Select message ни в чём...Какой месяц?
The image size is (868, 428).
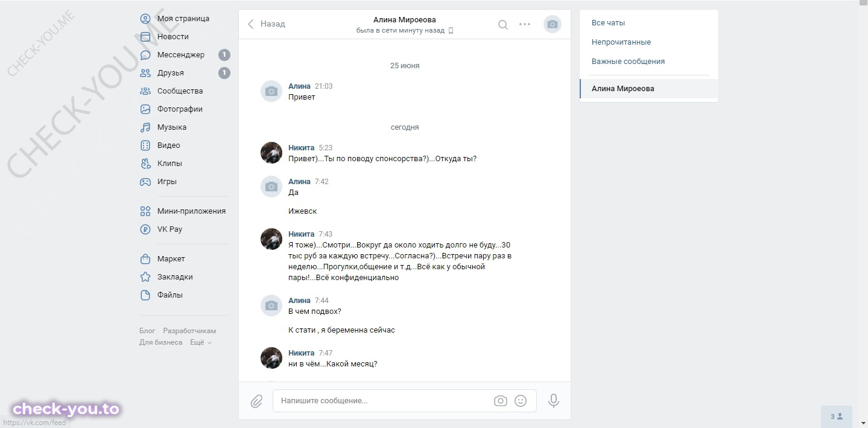pyautogui.click(x=333, y=364)
